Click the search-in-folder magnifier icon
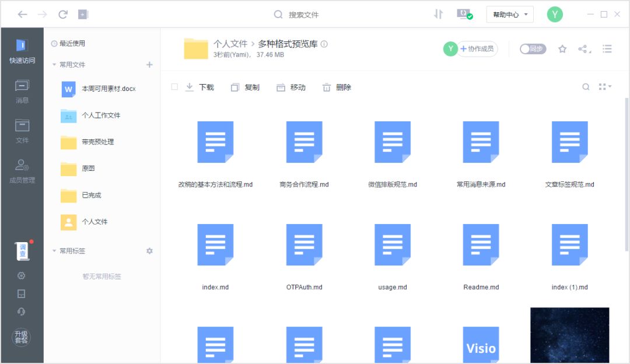 [586, 87]
